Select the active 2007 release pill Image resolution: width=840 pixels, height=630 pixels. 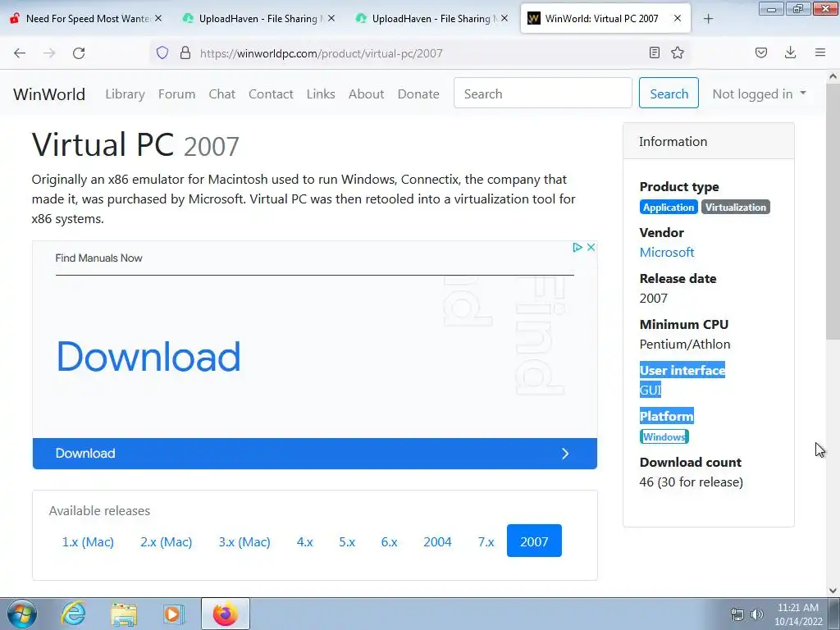click(x=534, y=541)
